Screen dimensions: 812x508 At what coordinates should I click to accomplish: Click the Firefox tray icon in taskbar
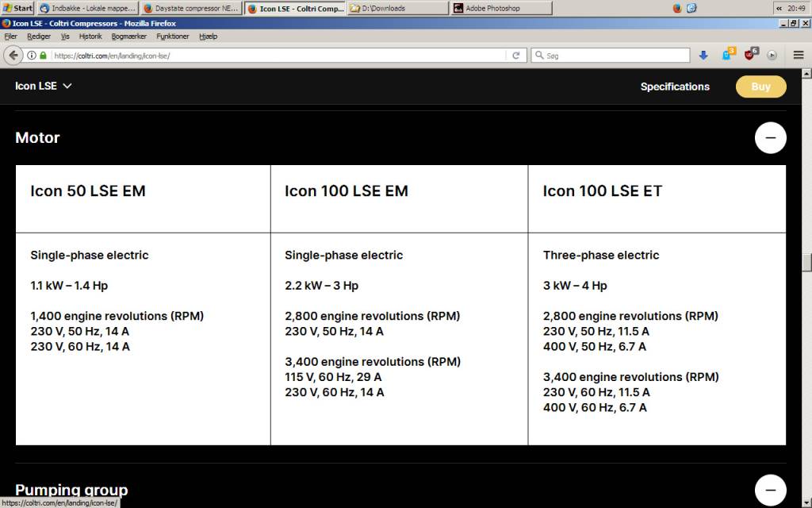point(677,8)
